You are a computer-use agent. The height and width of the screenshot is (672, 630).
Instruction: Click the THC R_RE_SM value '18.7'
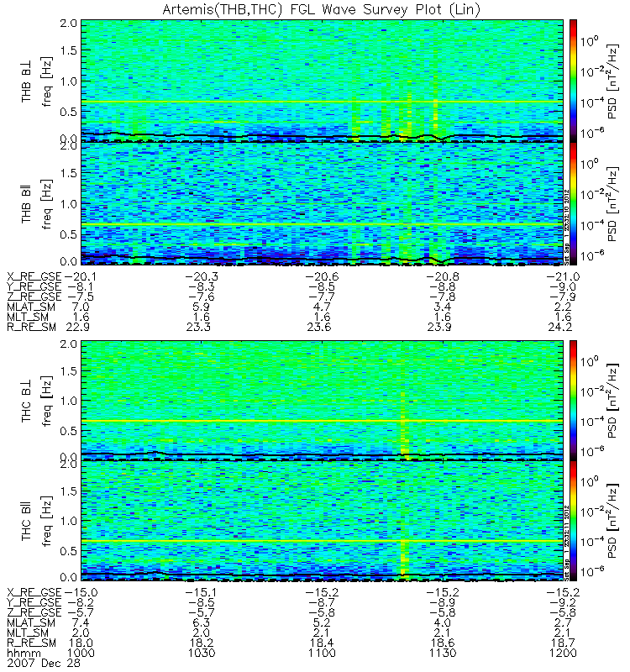pos(563,643)
